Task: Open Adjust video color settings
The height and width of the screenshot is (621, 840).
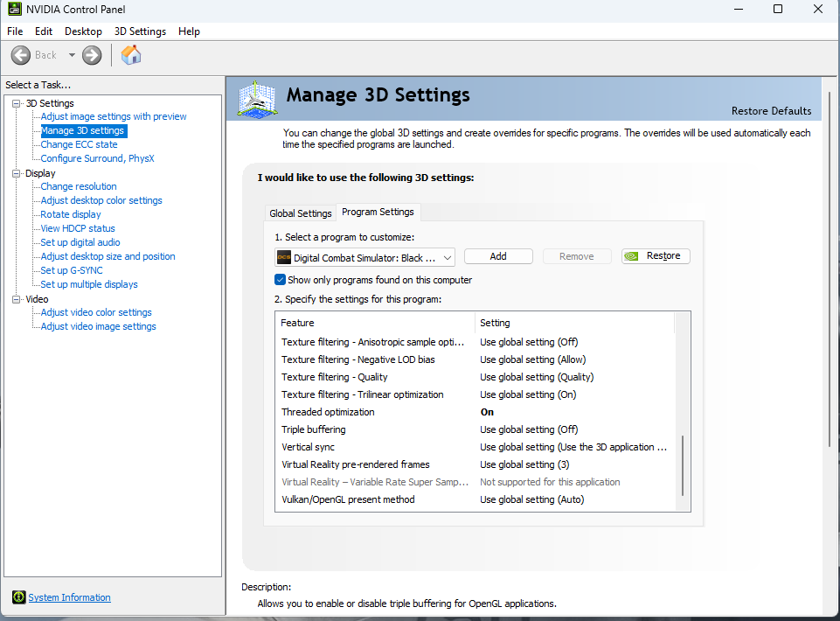Action: coord(96,312)
